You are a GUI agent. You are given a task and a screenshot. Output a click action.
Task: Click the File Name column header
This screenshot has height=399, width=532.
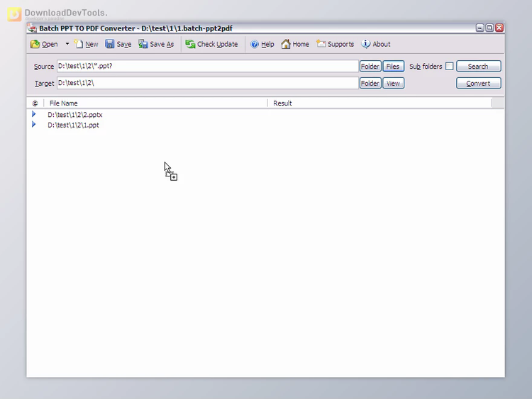coord(156,103)
